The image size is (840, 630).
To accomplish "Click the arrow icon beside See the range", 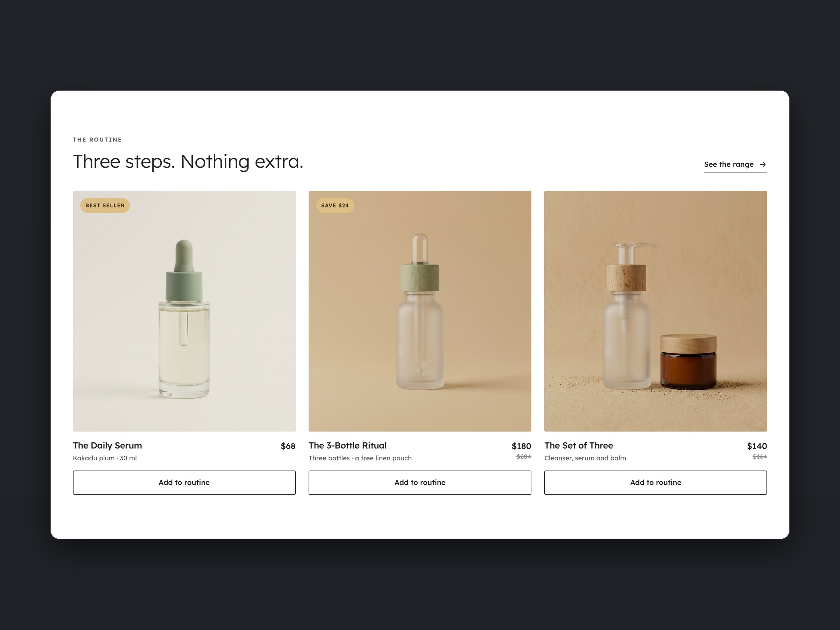I will 763,164.
